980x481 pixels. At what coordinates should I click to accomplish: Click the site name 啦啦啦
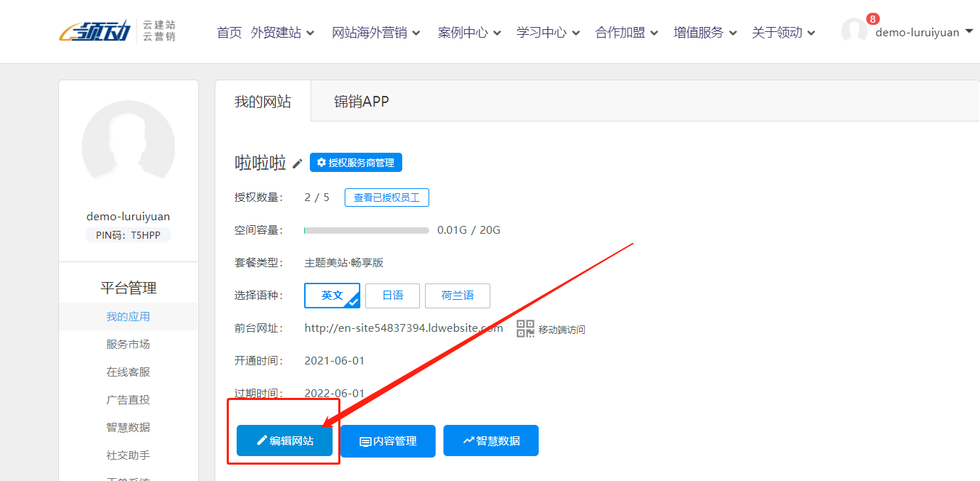260,163
